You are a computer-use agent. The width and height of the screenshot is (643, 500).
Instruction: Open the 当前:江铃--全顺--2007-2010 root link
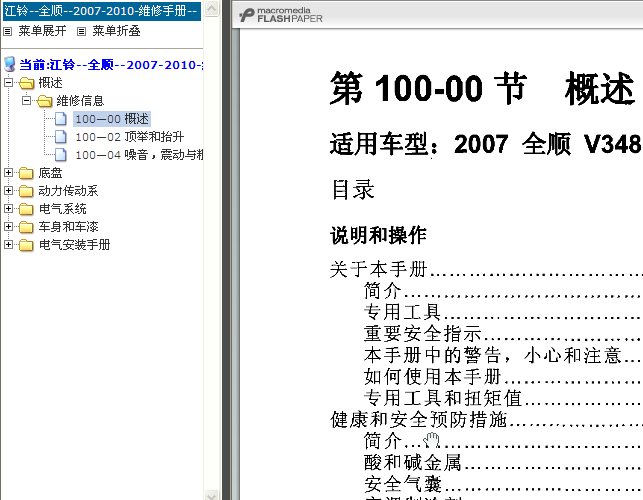coord(111,65)
